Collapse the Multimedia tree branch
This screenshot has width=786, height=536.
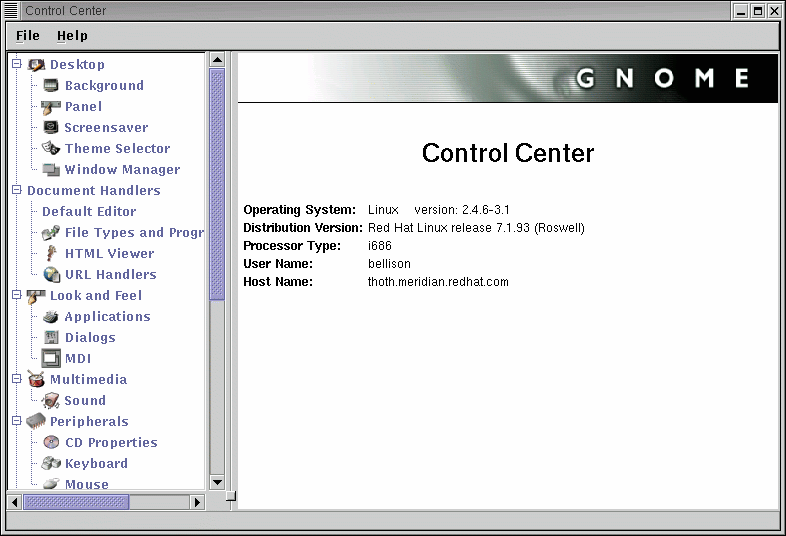[x=16, y=380]
